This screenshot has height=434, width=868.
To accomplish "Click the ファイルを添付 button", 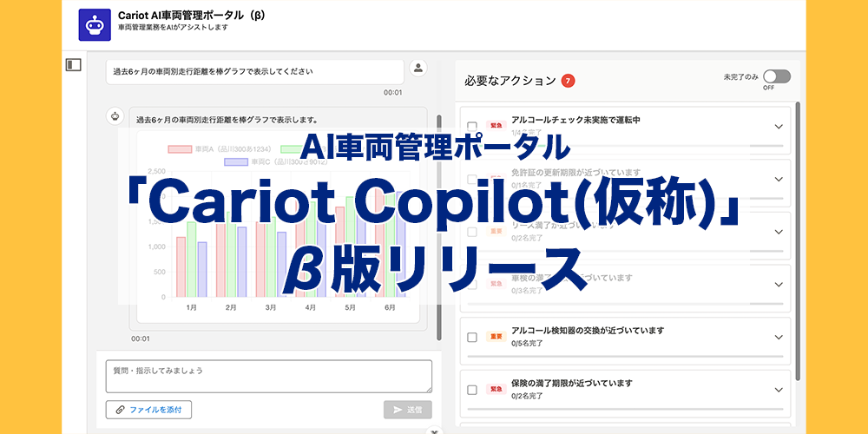I will (x=148, y=410).
